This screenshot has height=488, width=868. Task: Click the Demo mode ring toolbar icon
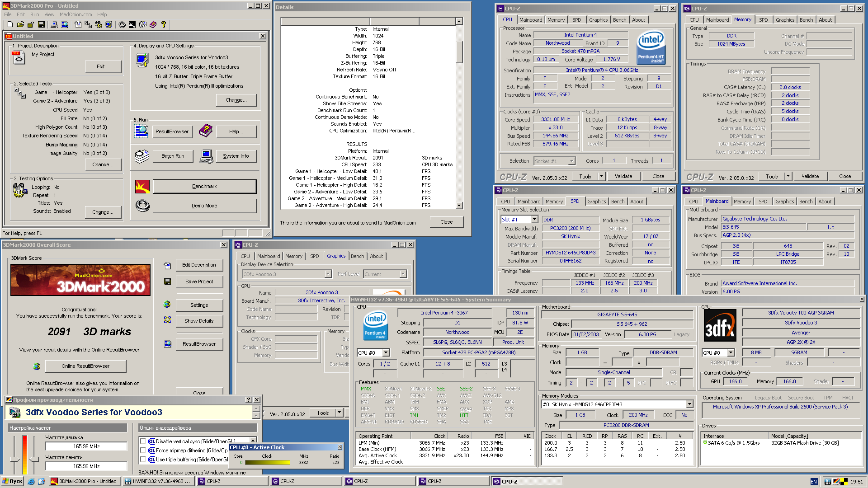pos(122,24)
